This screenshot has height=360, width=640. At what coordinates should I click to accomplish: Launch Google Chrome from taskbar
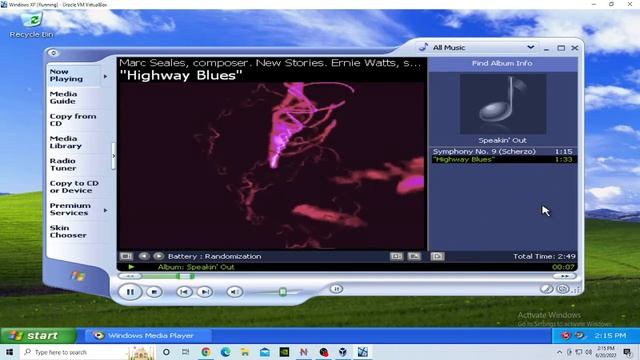[x=206, y=352]
